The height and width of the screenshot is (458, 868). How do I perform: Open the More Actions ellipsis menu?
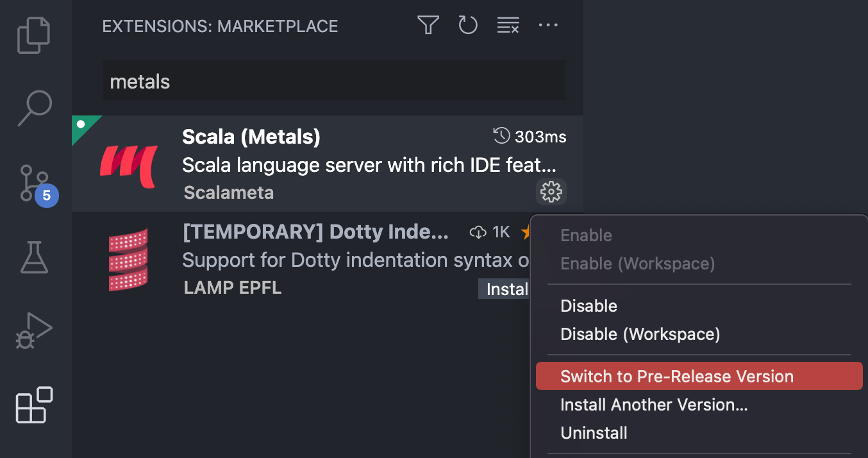(548, 26)
